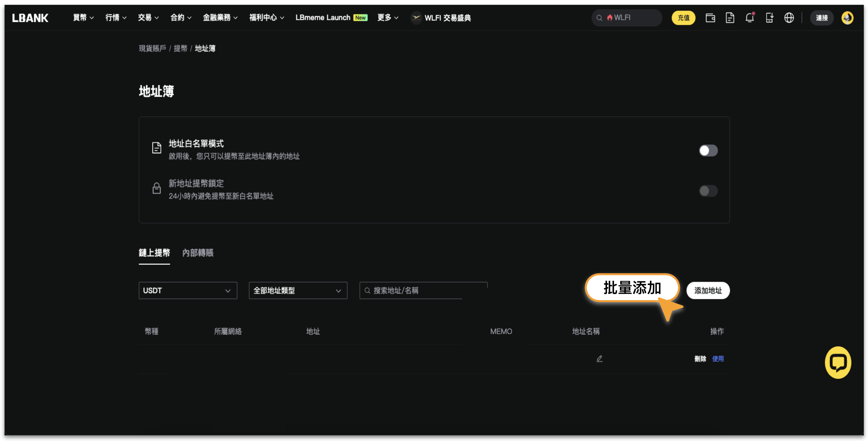
Task: Enable the 地址白名單模式 toggle
Action: click(708, 150)
